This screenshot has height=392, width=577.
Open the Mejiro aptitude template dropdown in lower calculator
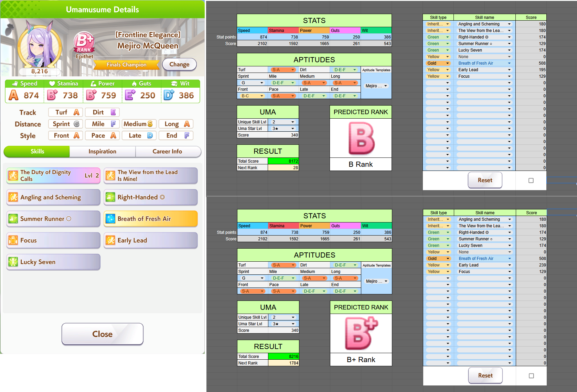point(376,281)
